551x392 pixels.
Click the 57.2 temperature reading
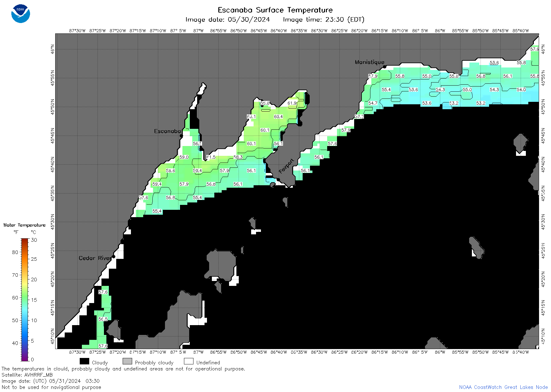point(359,117)
